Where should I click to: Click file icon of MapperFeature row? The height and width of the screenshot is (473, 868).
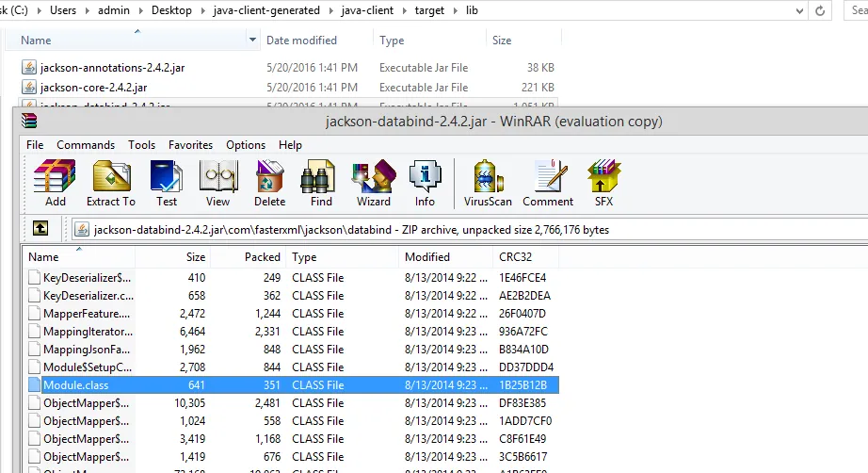tap(34, 314)
